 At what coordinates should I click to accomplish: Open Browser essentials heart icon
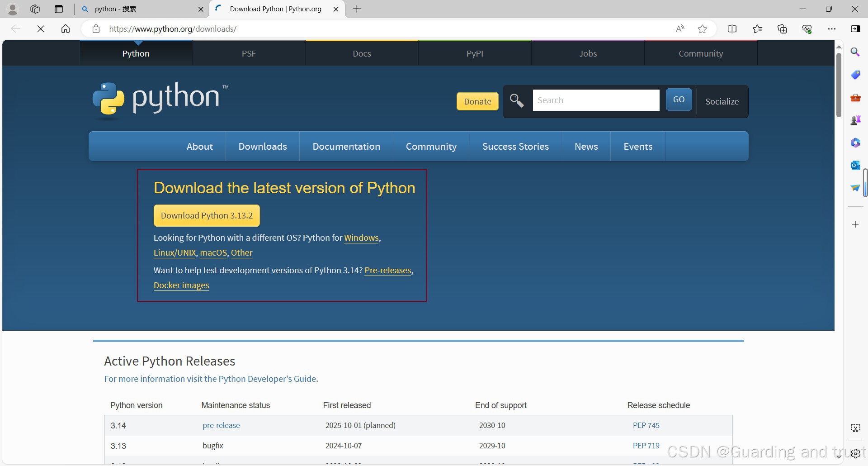[x=807, y=29]
